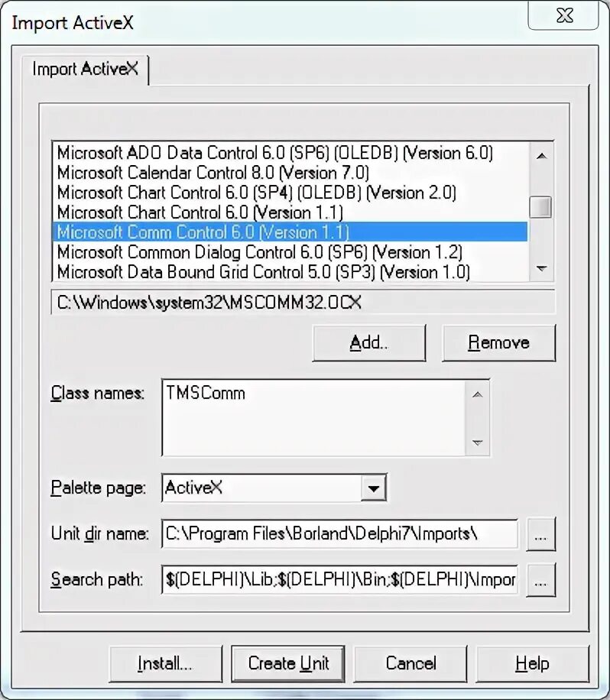Click the Unit dir name input field
Viewport: 610px width, 700px height.
tap(340, 533)
